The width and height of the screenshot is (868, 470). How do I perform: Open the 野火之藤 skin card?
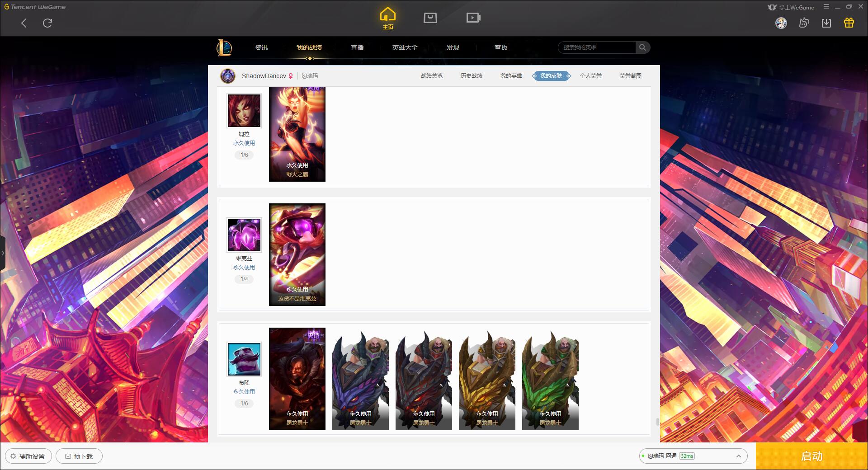pyautogui.click(x=297, y=134)
